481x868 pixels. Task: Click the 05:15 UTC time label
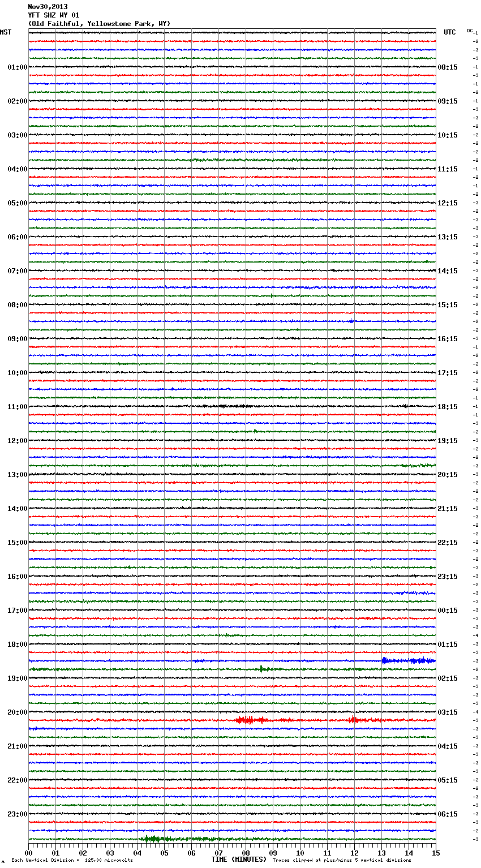[x=448, y=780]
